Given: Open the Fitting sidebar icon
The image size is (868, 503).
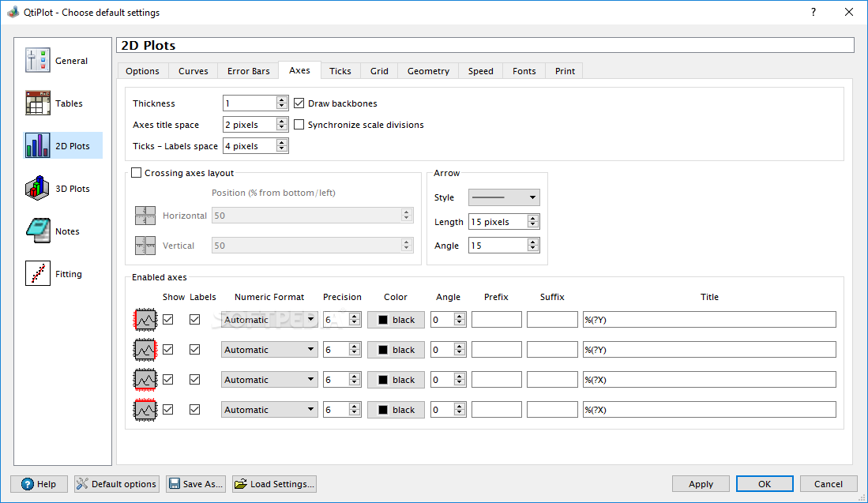Looking at the screenshot, I should (38, 273).
